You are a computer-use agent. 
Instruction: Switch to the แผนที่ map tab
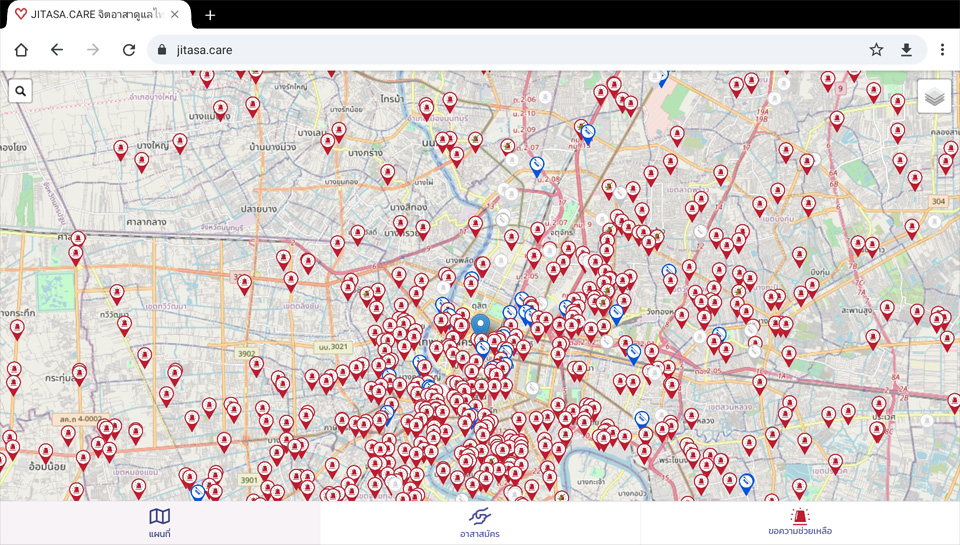pyautogui.click(x=160, y=523)
